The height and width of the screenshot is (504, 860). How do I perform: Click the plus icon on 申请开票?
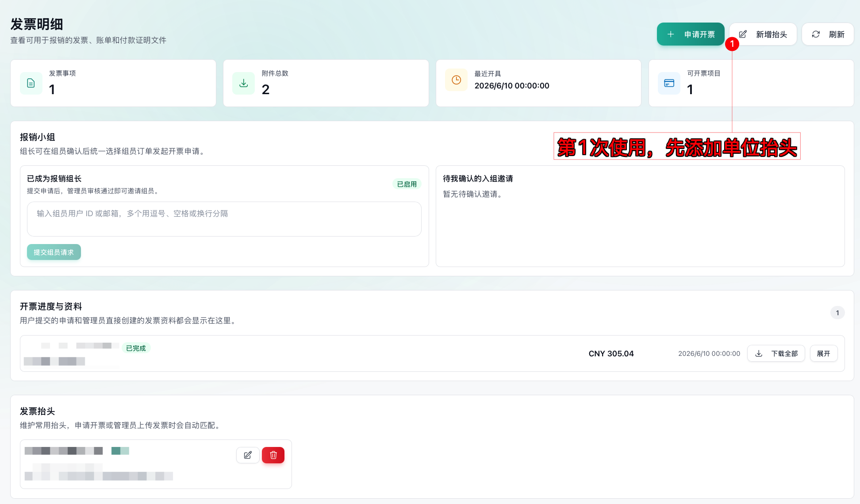(671, 34)
